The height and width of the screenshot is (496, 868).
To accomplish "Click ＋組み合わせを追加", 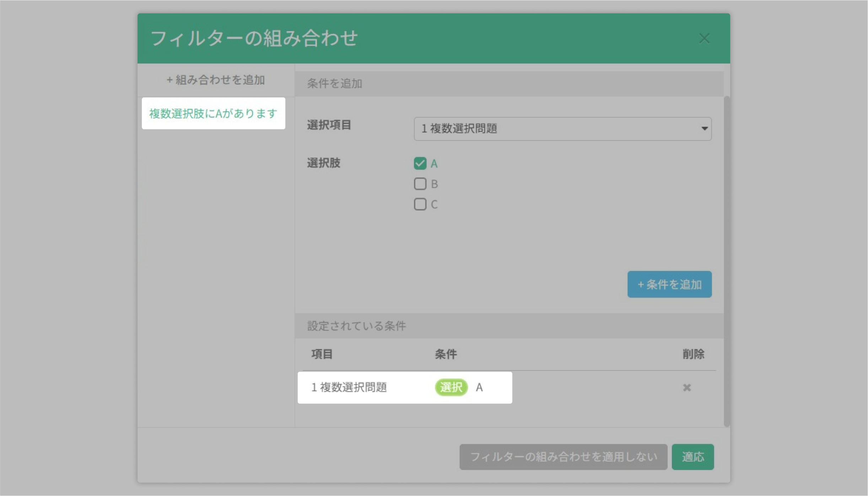I will [216, 80].
